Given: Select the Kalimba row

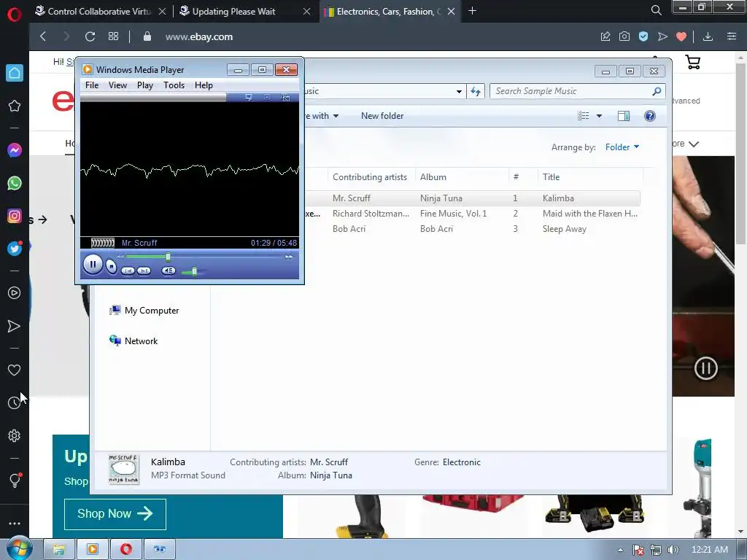Looking at the screenshot, I should [x=473, y=198].
